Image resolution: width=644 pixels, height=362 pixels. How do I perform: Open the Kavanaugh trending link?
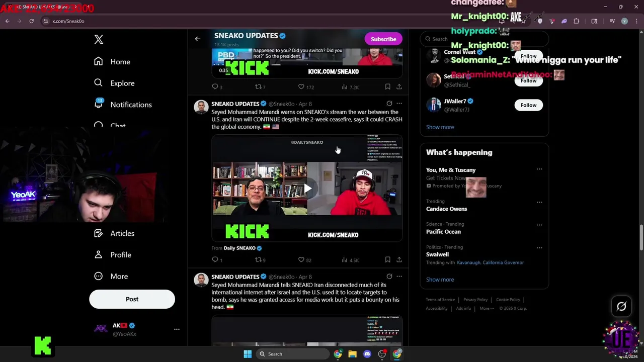pyautogui.click(x=468, y=262)
